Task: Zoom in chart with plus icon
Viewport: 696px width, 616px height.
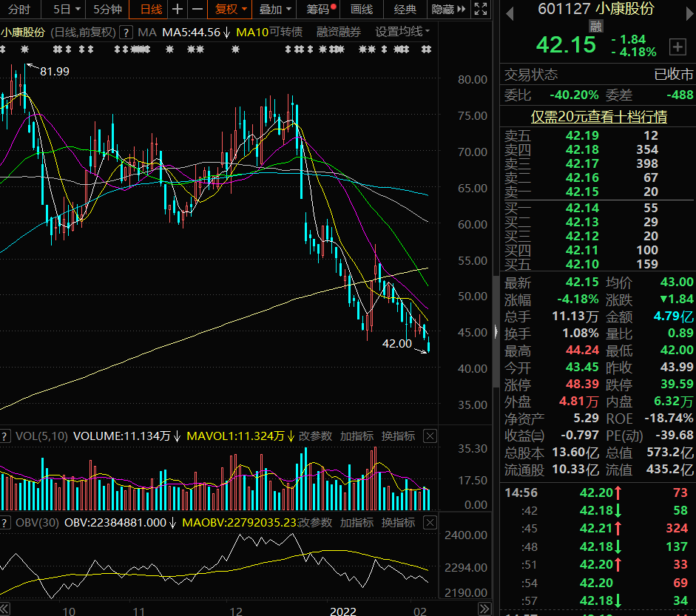Action: coord(178,10)
